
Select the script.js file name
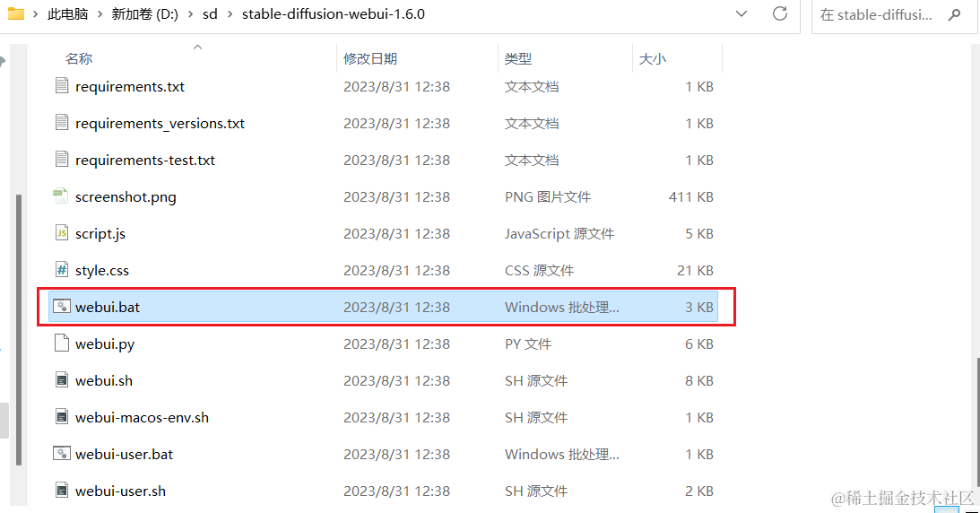click(100, 234)
